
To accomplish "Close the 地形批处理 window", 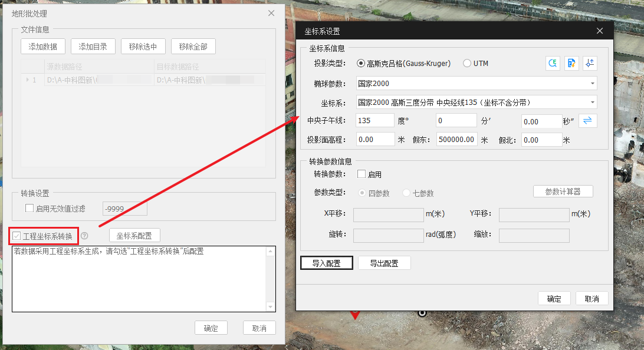I will (x=271, y=13).
